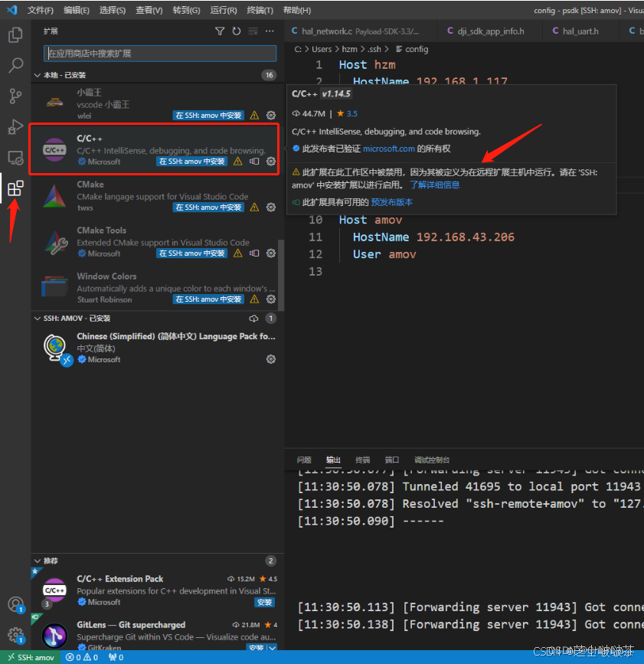The height and width of the screenshot is (664, 644).
Task: Open the 查看(V) menu
Action: point(149,10)
